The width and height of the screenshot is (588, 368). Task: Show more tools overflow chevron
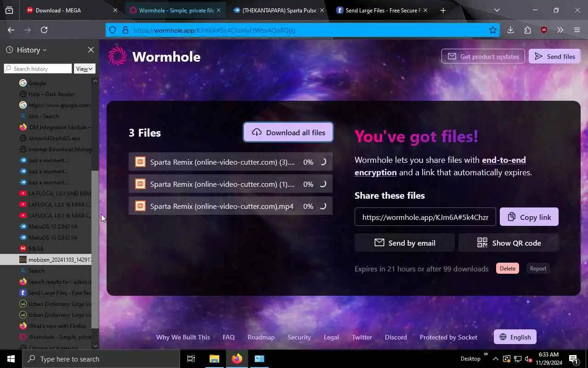pos(560,30)
